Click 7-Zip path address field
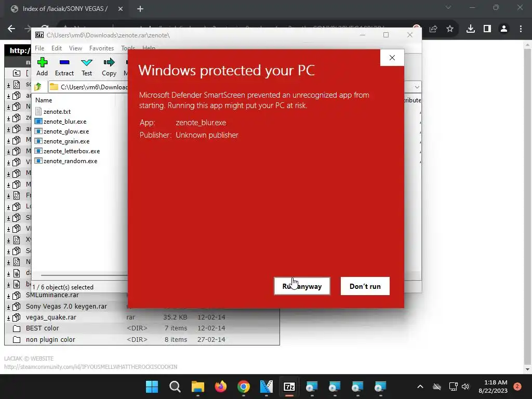Screen dimensions: 532x399 88,87
